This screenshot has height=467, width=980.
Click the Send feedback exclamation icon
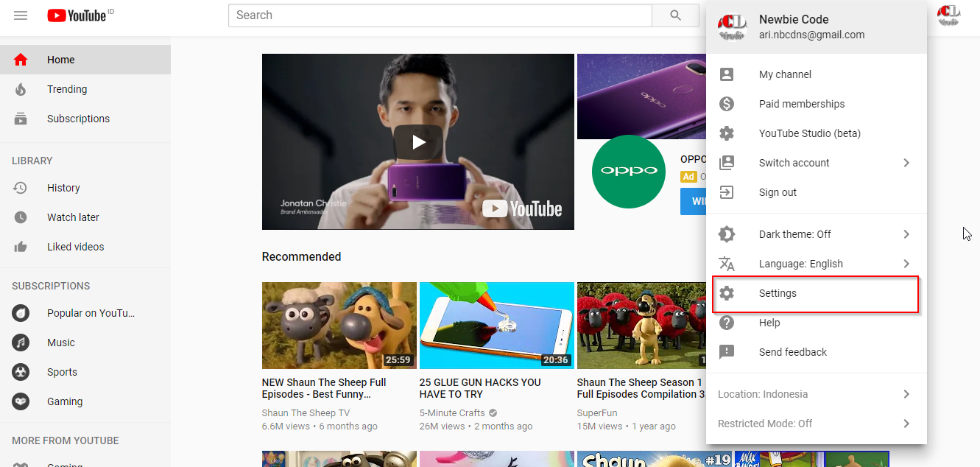click(727, 352)
